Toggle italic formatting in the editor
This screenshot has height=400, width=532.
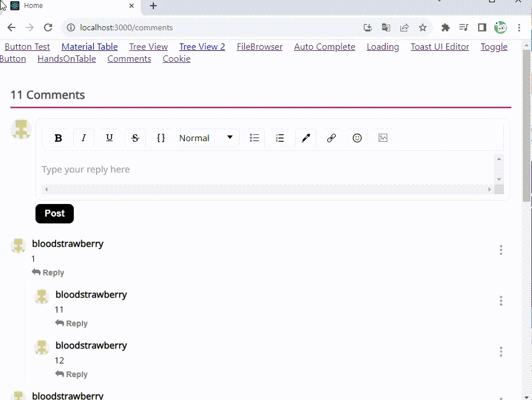click(x=84, y=138)
